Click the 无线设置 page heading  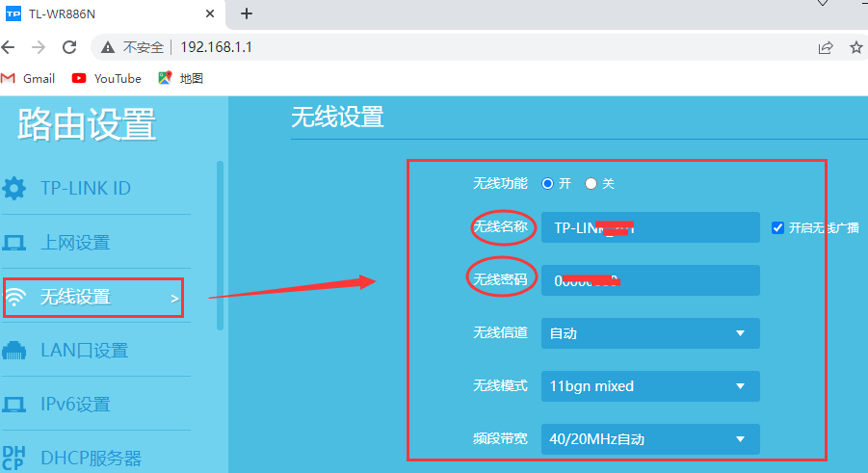click(337, 117)
